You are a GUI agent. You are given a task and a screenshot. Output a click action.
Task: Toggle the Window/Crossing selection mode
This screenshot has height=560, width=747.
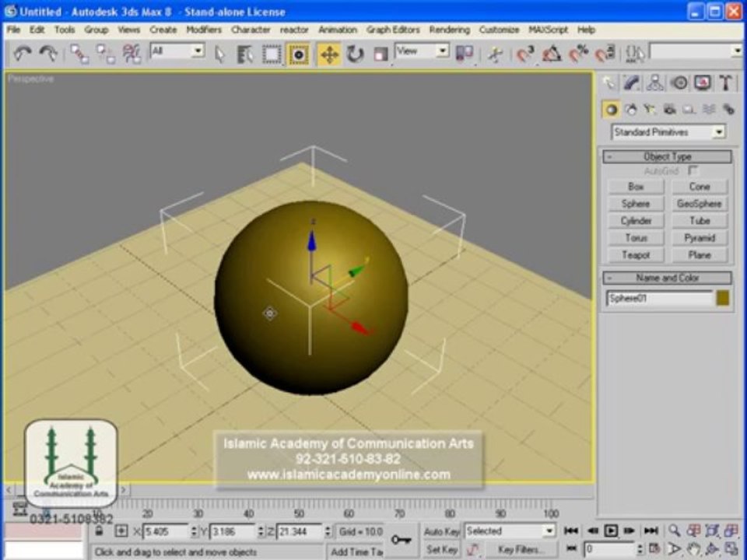tap(299, 54)
